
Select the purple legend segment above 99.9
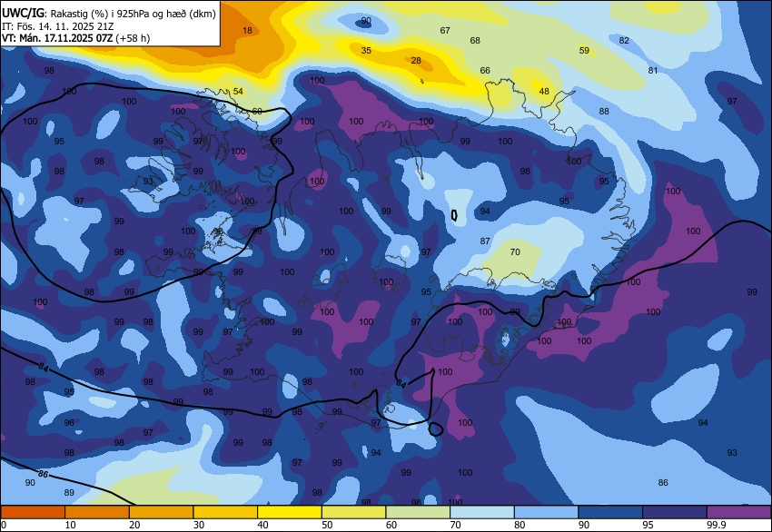(739, 512)
